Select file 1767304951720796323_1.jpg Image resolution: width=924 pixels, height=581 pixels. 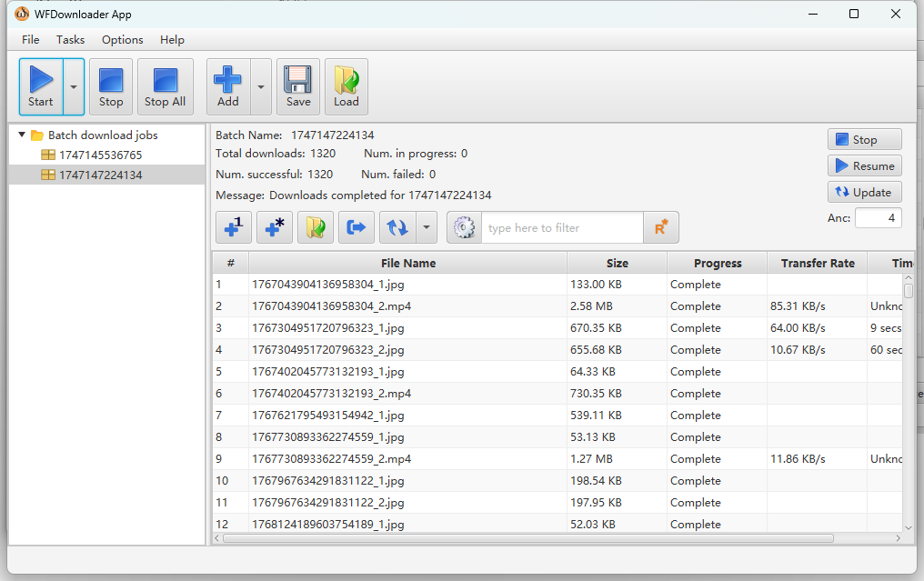click(328, 327)
